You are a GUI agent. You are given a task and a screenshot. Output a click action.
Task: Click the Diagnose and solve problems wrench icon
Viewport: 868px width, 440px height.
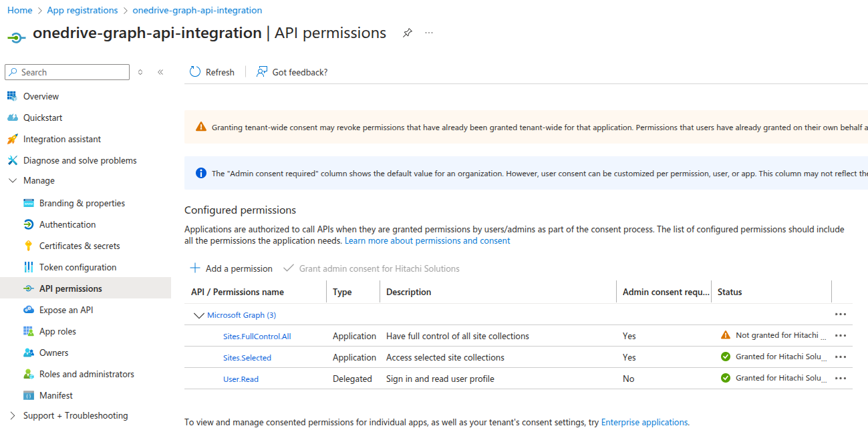pyautogui.click(x=12, y=160)
